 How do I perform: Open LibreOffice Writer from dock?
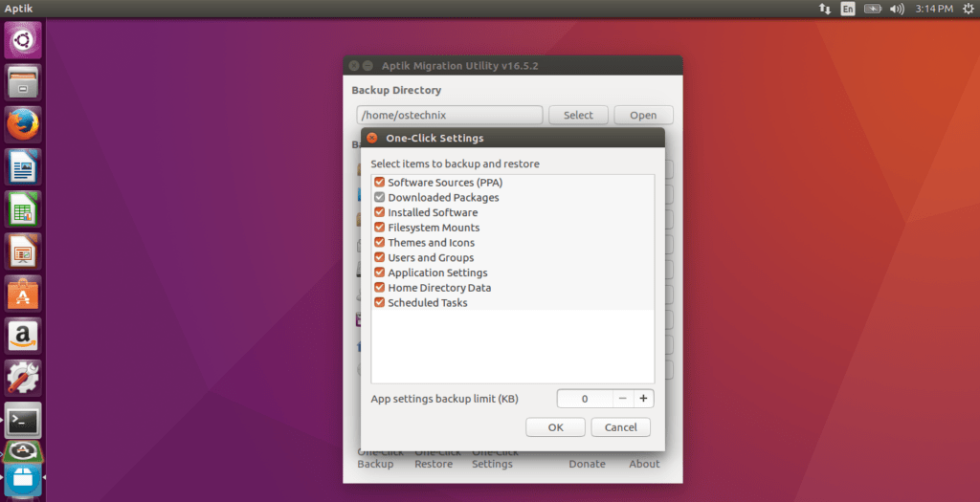(x=23, y=166)
